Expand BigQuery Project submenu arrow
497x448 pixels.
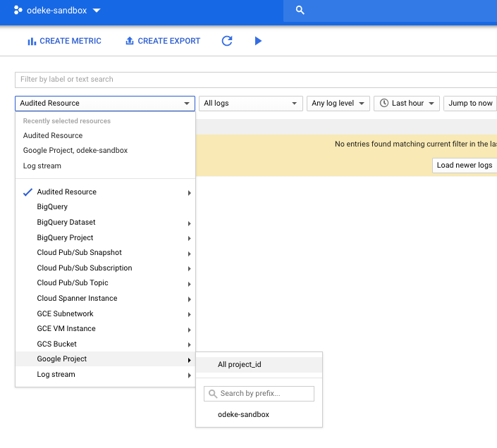click(189, 238)
